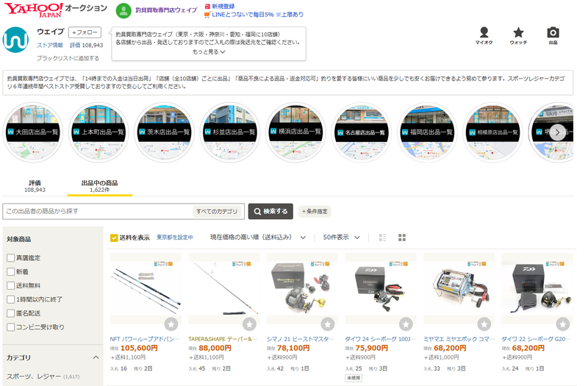The height and width of the screenshot is (386, 588).
Task: Click ブラックリストに追加する link
Action: 68,58
